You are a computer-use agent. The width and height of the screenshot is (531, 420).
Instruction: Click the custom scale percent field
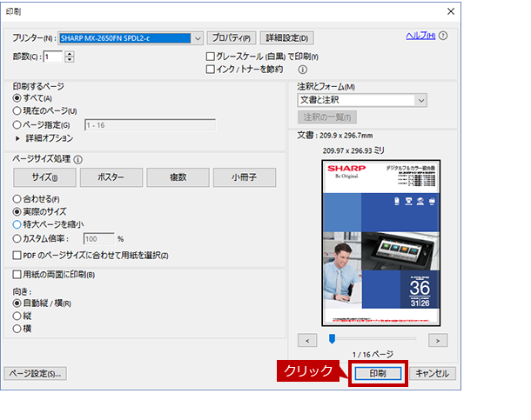coord(99,239)
